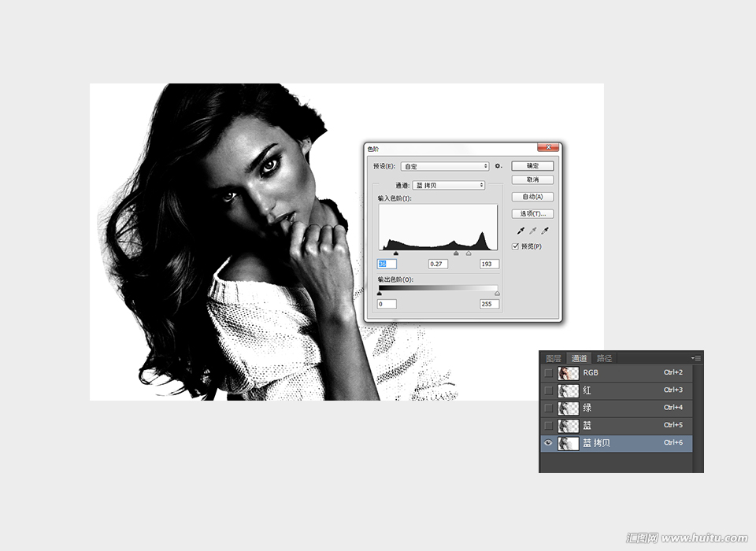Screen dimensions: 756x551
Task: Hide the 蓝 拷贝 channel eye icon
Action: tap(548, 442)
